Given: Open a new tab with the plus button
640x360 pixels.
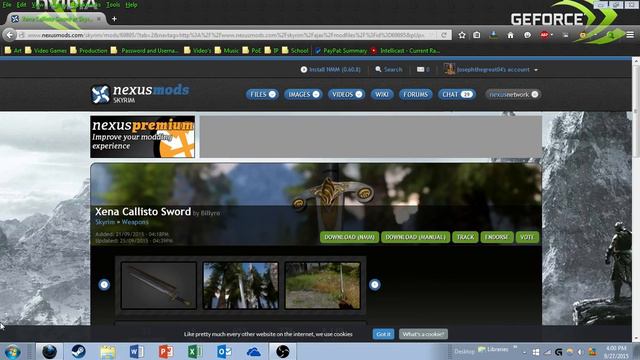Looking at the screenshot, I should coord(114,19).
